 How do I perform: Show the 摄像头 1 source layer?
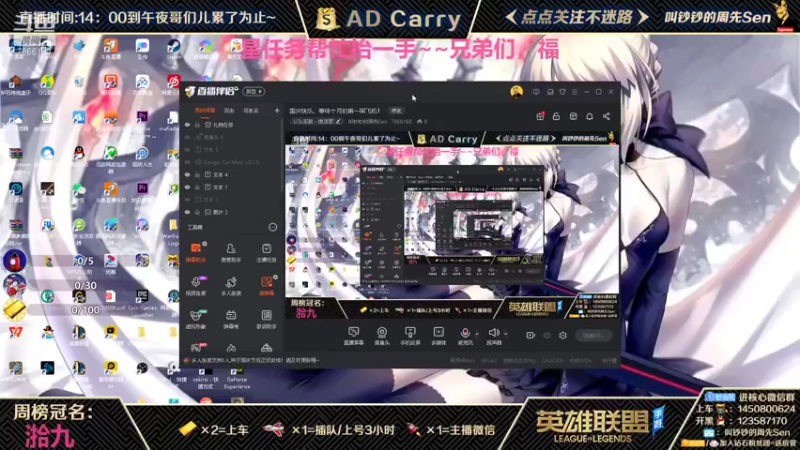[187, 137]
